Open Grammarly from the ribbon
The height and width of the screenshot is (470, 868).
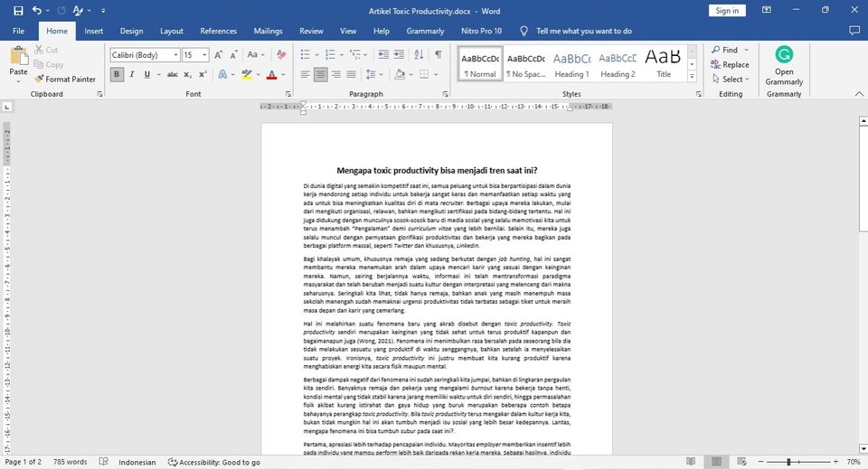(x=784, y=66)
